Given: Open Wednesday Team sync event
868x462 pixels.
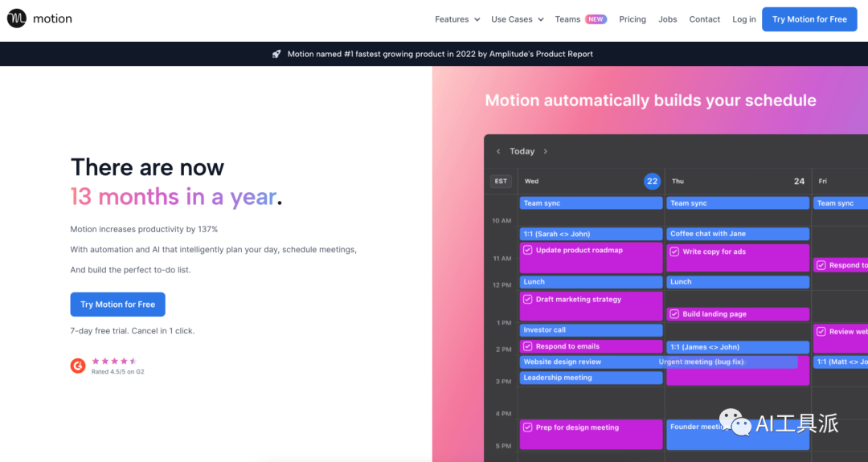Looking at the screenshot, I should click(x=591, y=203).
